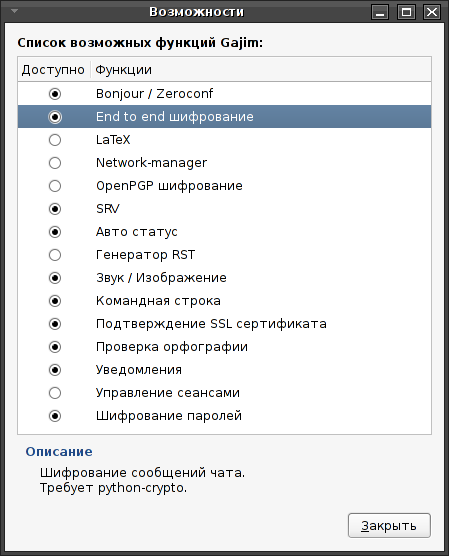Toggle radio button for Проверка орфографии

click(x=55, y=347)
